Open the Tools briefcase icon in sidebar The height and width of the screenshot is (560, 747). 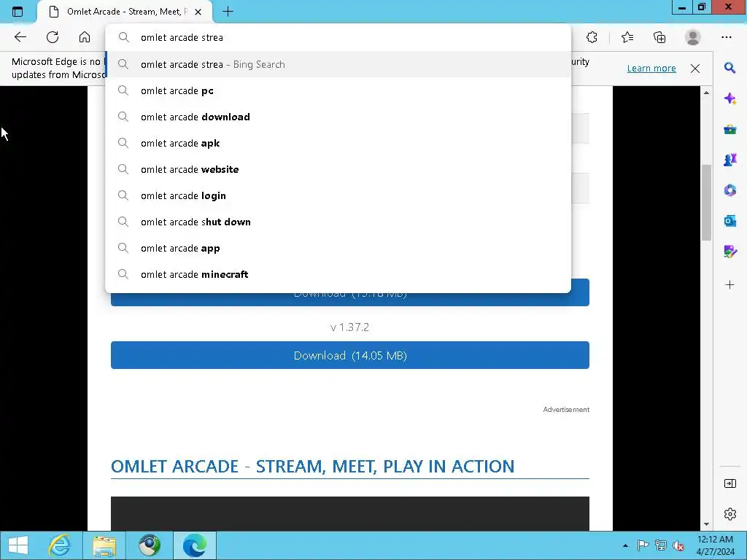pos(729,129)
